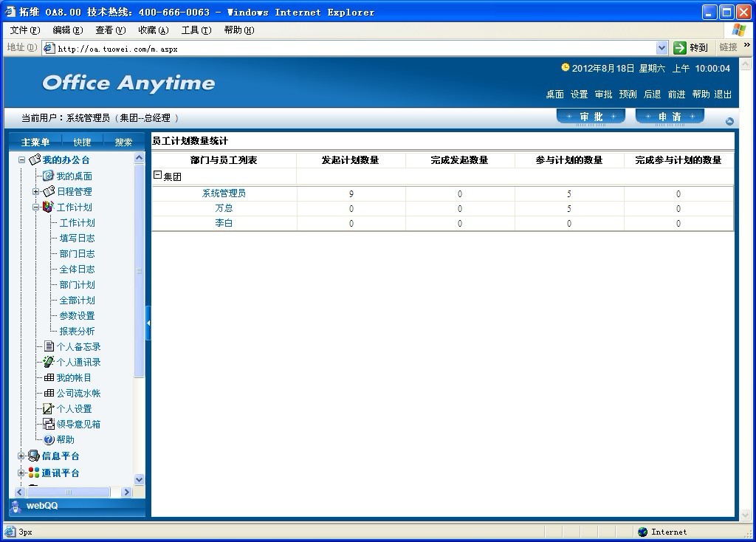The width and height of the screenshot is (756, 542).
Task: Click the webQQ penguin icon
Action: [x=16, y=506]
